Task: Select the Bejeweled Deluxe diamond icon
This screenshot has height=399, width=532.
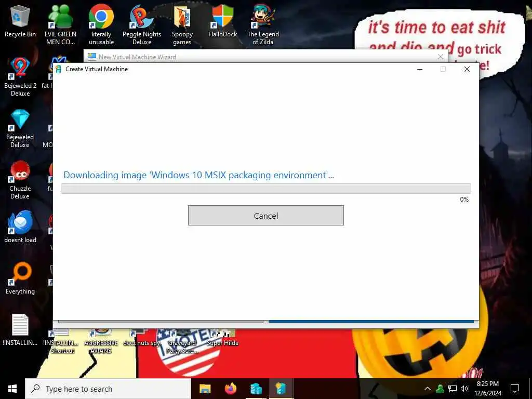Action: (20, 128)
